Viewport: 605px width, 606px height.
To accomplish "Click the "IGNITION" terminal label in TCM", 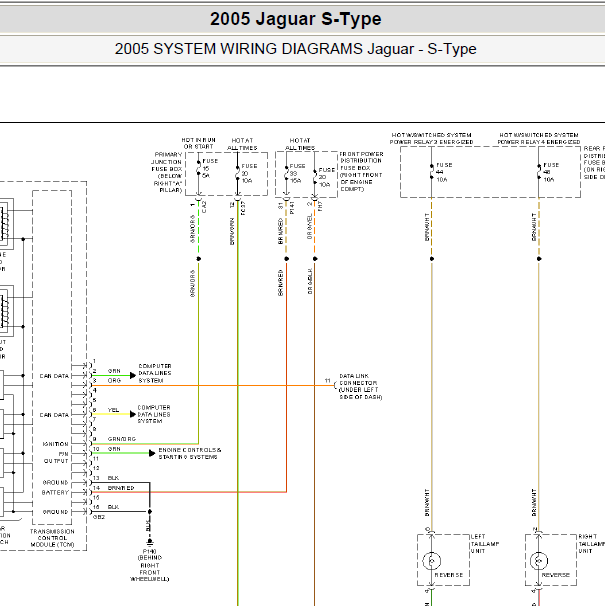I will pos(55,444).
